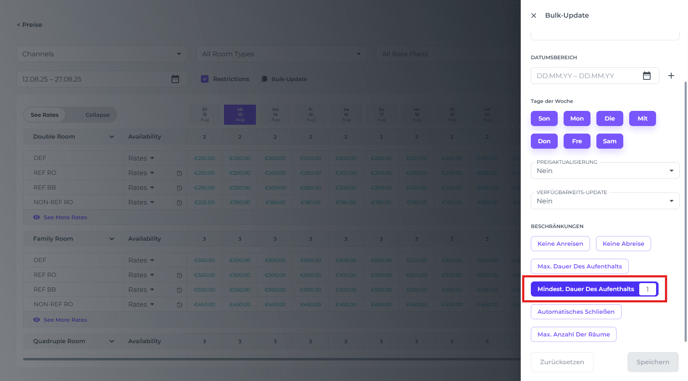This screenshot has width=688, height=381.
Task: Enable Automatisches Schließen restriction
Action: point(576,312)
